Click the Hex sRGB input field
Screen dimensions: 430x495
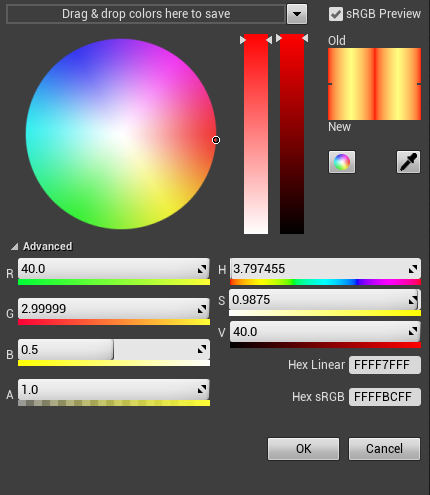pyautogui.click(x=385, y=397)
